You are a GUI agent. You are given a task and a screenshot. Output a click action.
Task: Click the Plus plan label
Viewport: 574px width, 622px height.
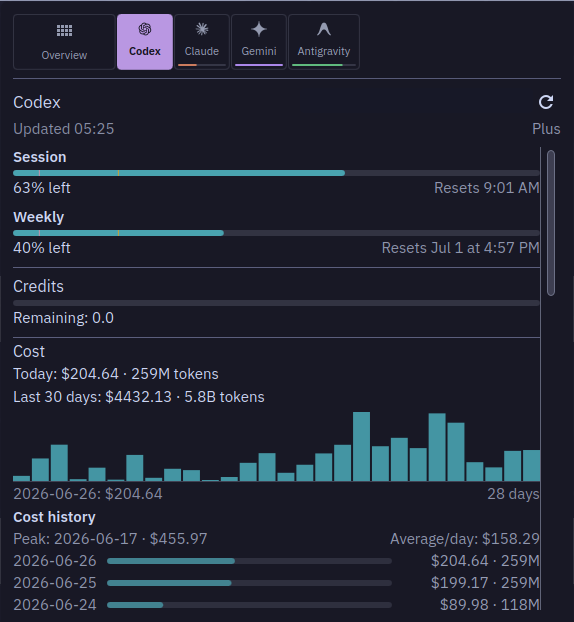click(546, 129)
